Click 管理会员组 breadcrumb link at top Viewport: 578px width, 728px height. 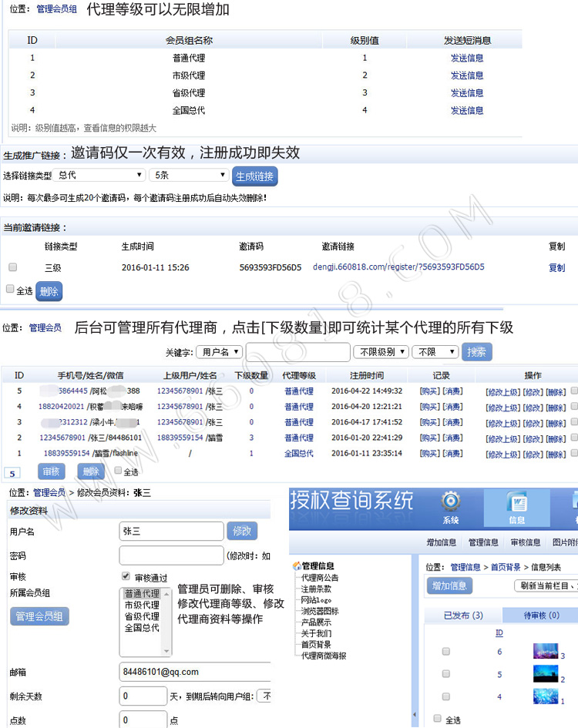click(x=57, y=8)
